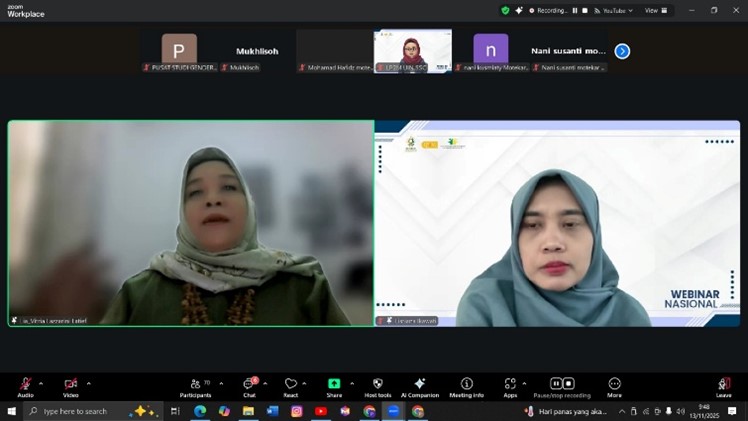Image resolution: width=748 pixels, height=421 pixels.
Task: Select the LP2M UIN SSC video thumbnail
Action: (412, 51)
